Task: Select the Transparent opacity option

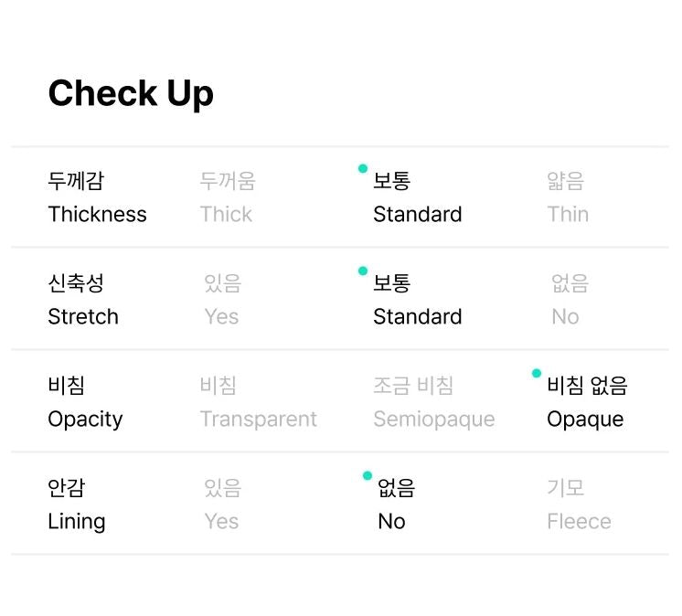Action: 258,402
